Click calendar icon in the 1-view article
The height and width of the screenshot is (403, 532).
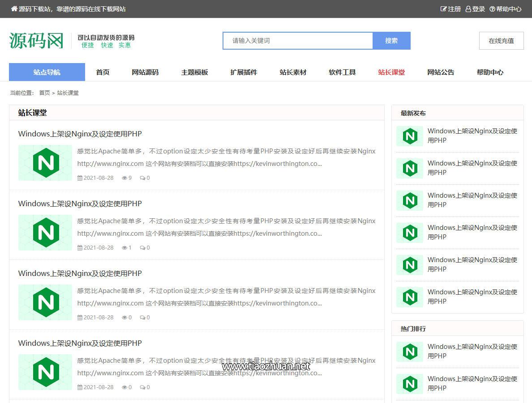[x=80, y=248]
